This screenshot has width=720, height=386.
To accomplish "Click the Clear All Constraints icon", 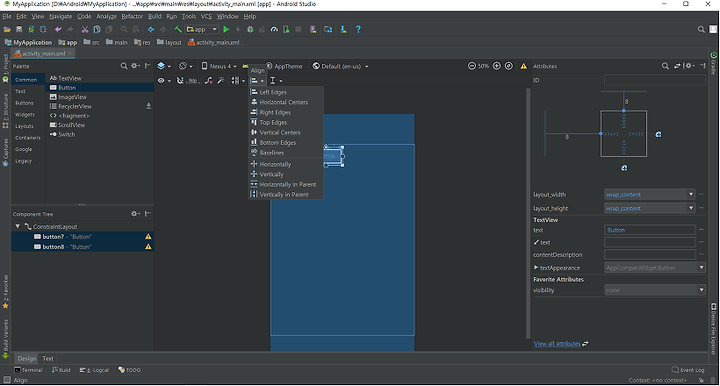I will point(209,81).
